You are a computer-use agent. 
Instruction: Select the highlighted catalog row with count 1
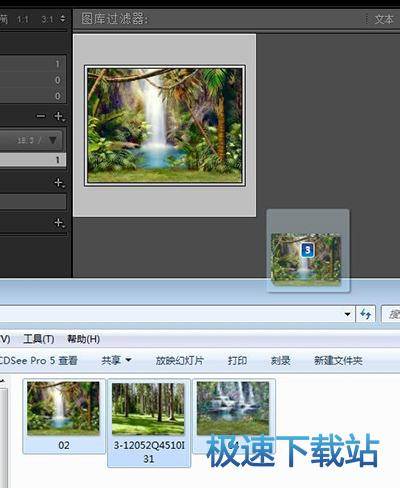33,160
